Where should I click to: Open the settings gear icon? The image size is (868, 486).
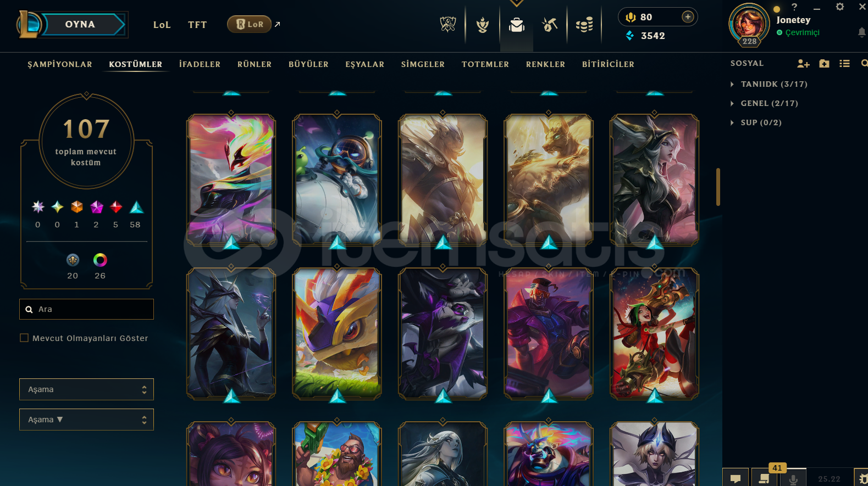pos(839,7)
